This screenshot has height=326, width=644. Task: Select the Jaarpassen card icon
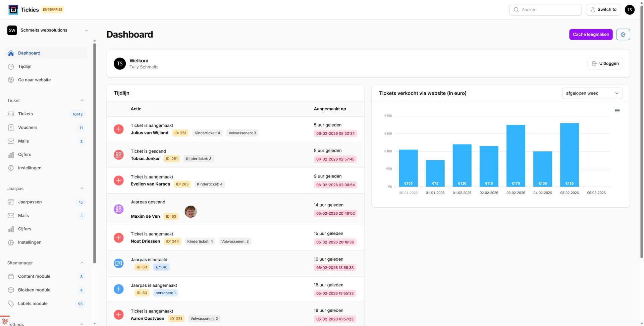tap(11, 202)
